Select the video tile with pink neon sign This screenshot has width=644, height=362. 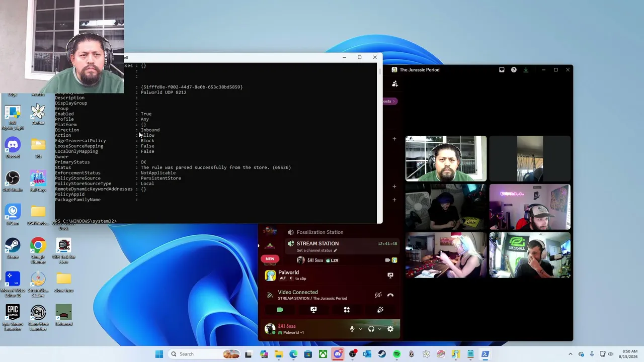click(530, 207)
